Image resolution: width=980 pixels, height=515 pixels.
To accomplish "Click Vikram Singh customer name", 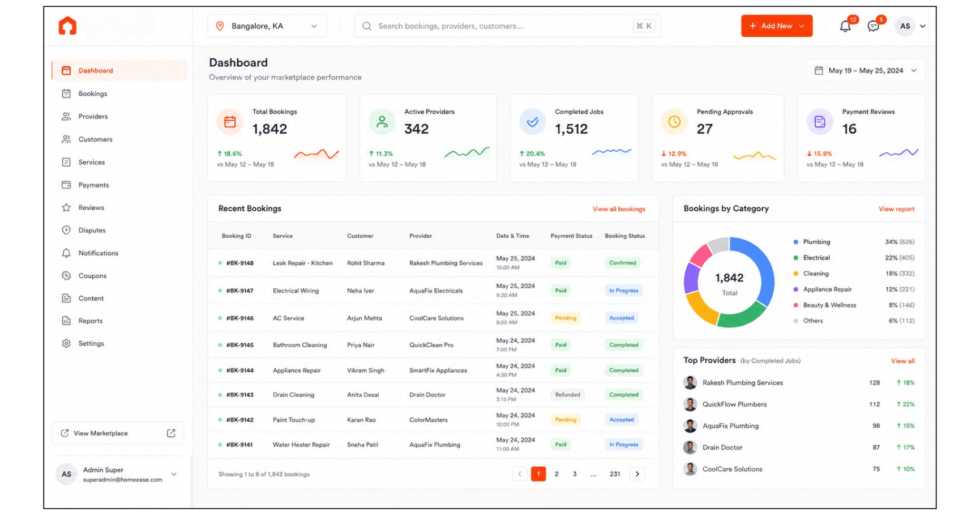I will (365, 371).
